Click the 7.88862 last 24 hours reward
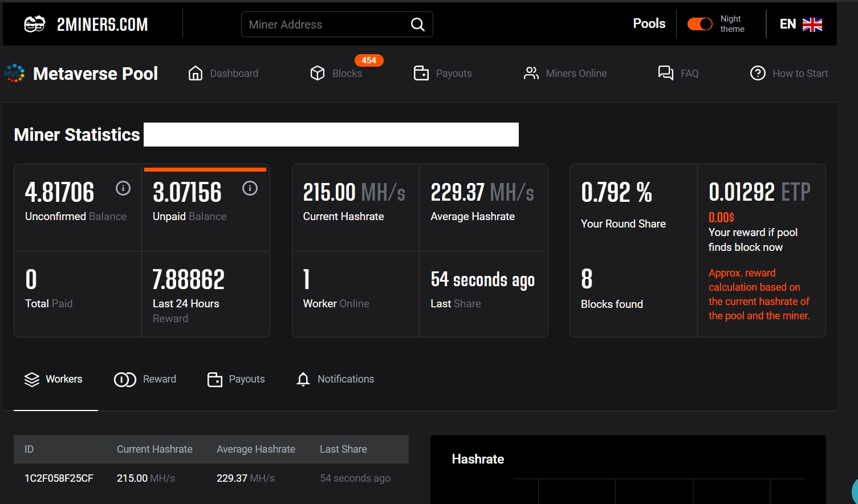Viewport: 858px width, 504px height. [x=189, y=280]
